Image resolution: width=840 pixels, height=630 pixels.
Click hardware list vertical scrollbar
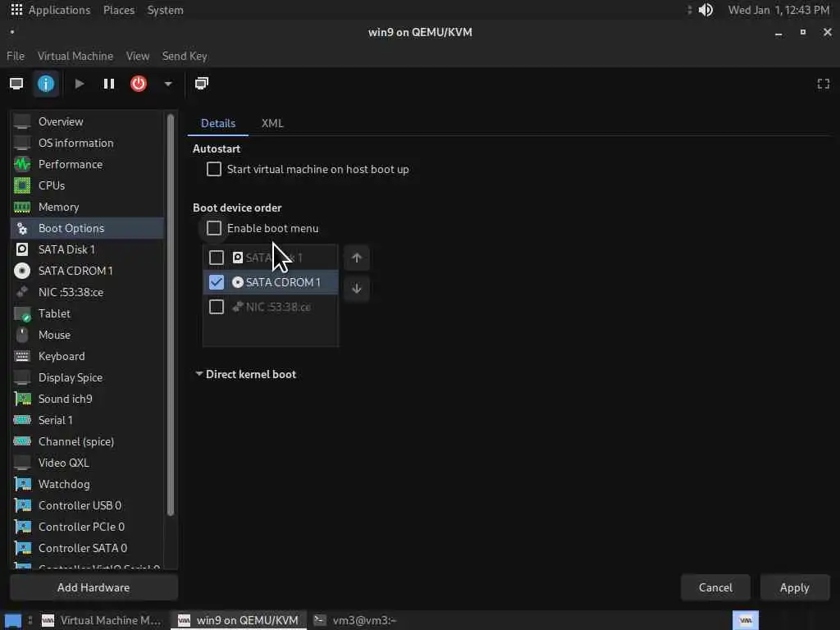[171, 315]
